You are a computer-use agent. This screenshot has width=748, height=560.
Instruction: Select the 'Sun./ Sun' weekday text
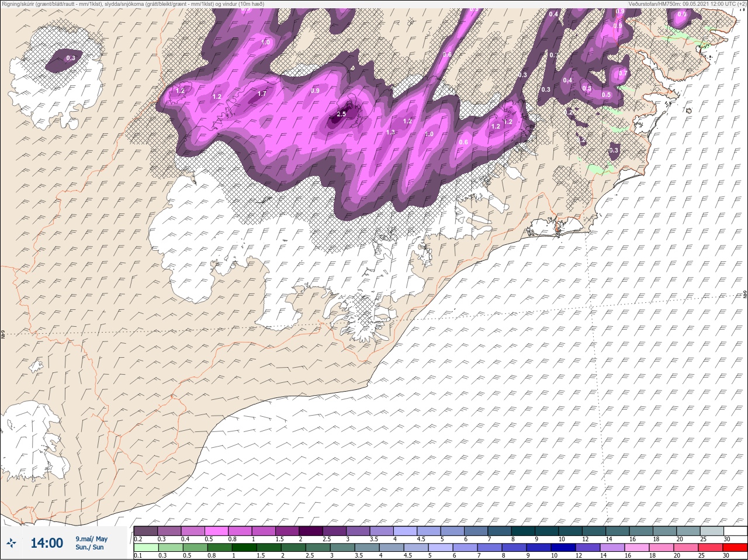89,547
